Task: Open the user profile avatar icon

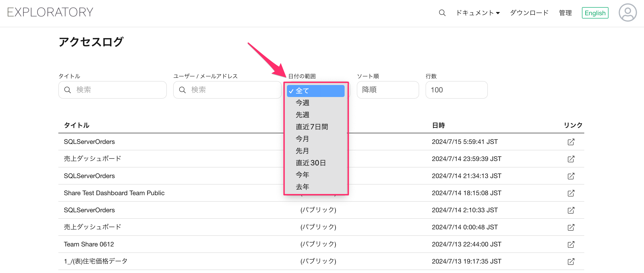Action: pos(627,12)
